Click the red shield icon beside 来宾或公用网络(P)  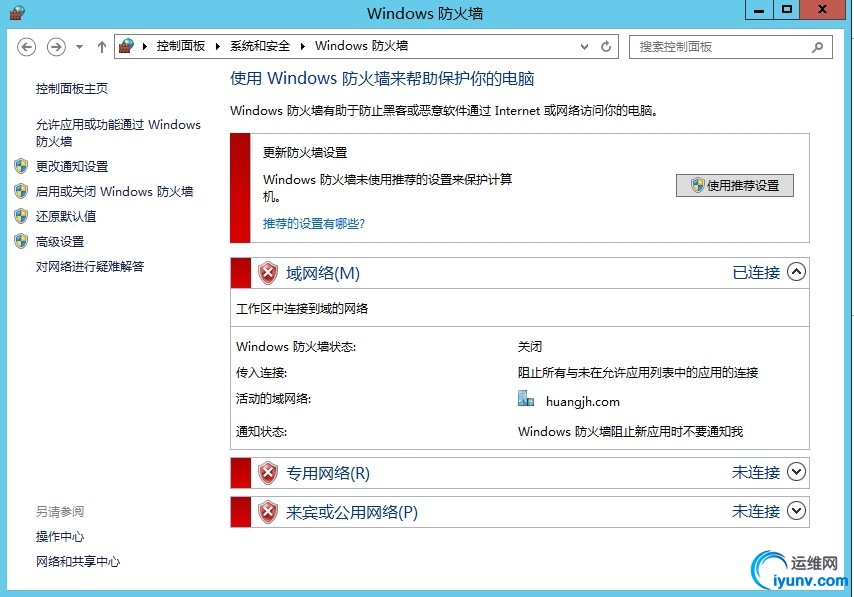point(267,512)
